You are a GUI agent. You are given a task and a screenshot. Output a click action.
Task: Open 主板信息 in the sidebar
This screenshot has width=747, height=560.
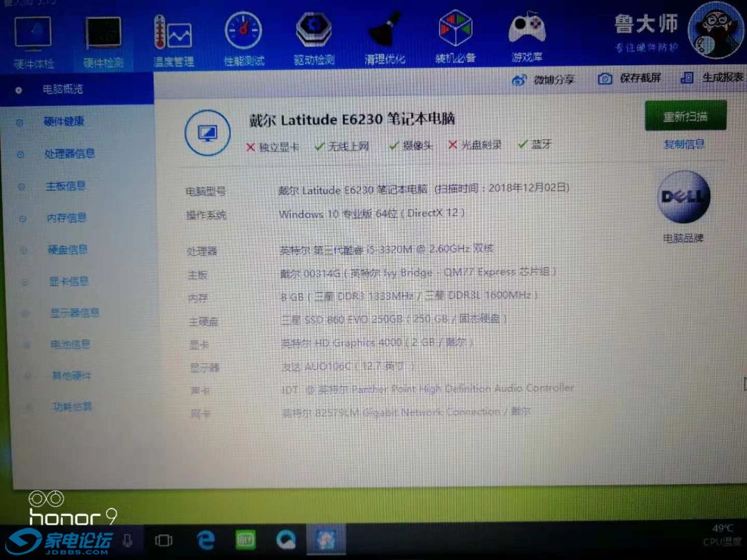pyautogui.click(x=65, y=186)
